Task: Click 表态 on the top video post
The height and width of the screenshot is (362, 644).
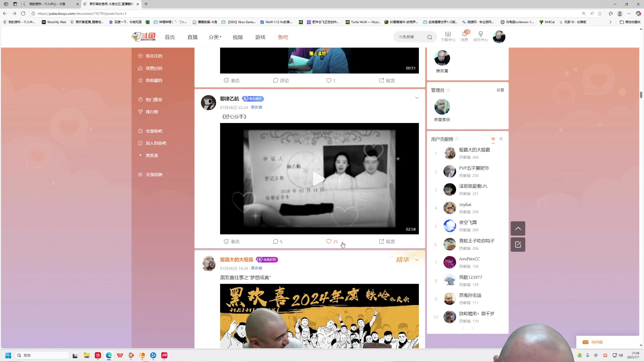Action: pyautogui.click(x=232, y=80)
